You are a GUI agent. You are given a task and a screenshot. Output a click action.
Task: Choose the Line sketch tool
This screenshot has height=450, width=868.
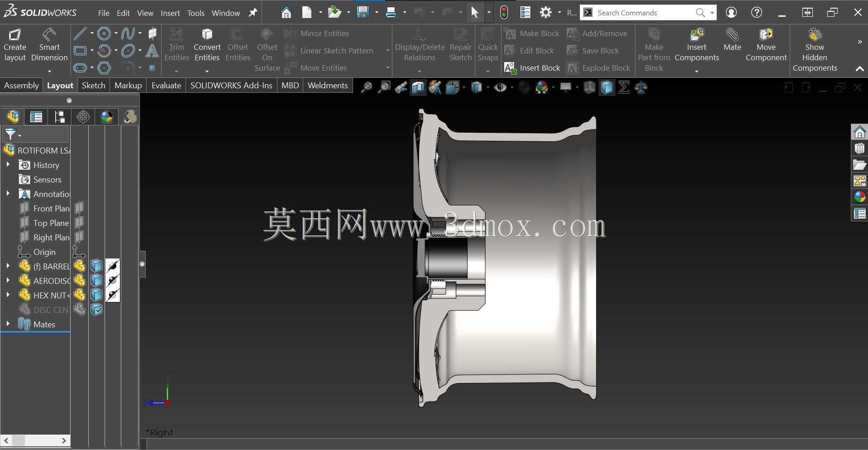coord(80,33)
